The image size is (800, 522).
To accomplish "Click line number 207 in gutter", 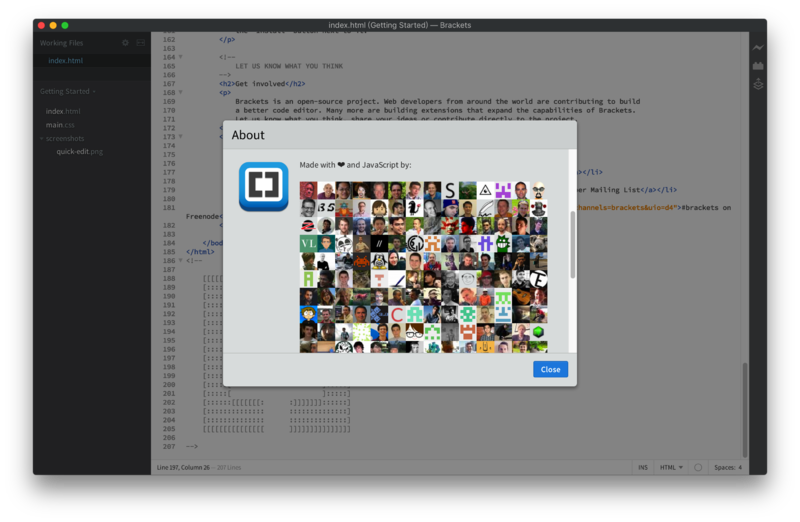I will tap(169, 446).
